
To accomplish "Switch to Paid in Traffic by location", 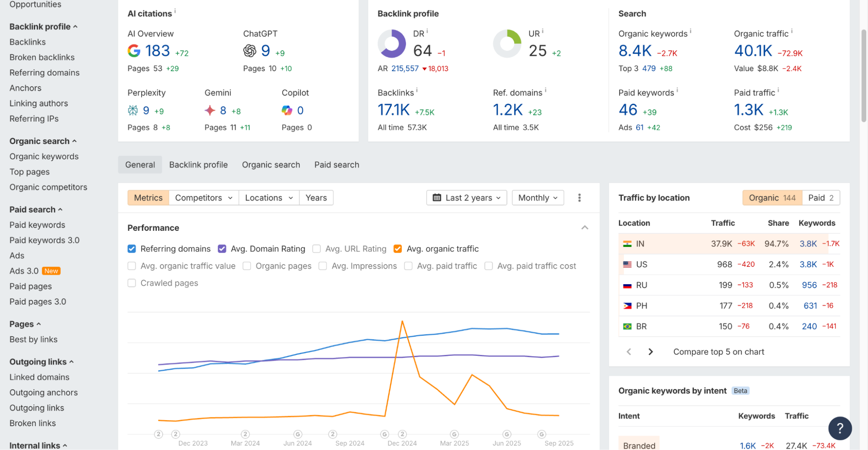I will point(820,197).
